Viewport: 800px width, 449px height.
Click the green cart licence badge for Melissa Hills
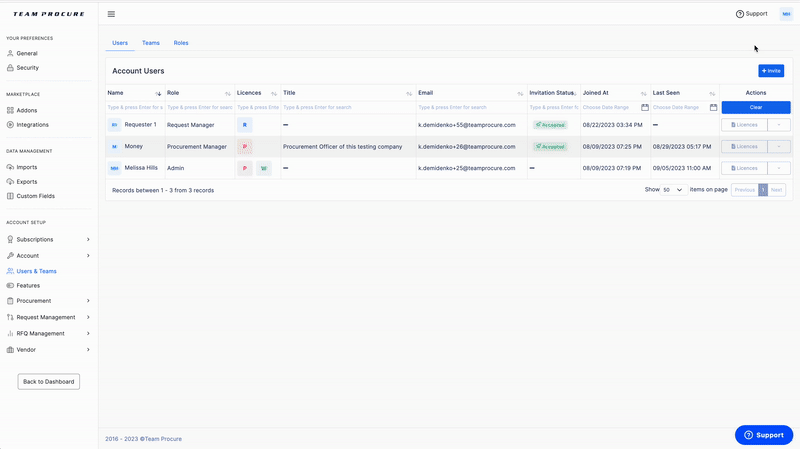tap(264, 168)
